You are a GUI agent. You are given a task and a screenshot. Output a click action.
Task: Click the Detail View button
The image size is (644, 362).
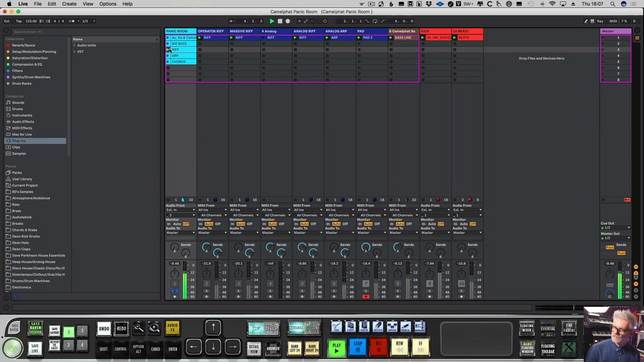click(x=254, y=349)
